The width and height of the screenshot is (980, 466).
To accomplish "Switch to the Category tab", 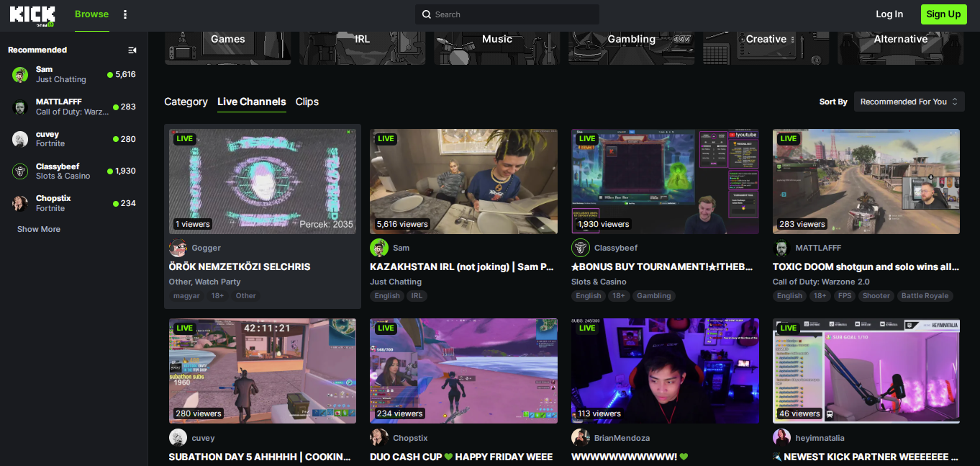I will [186, 102].
